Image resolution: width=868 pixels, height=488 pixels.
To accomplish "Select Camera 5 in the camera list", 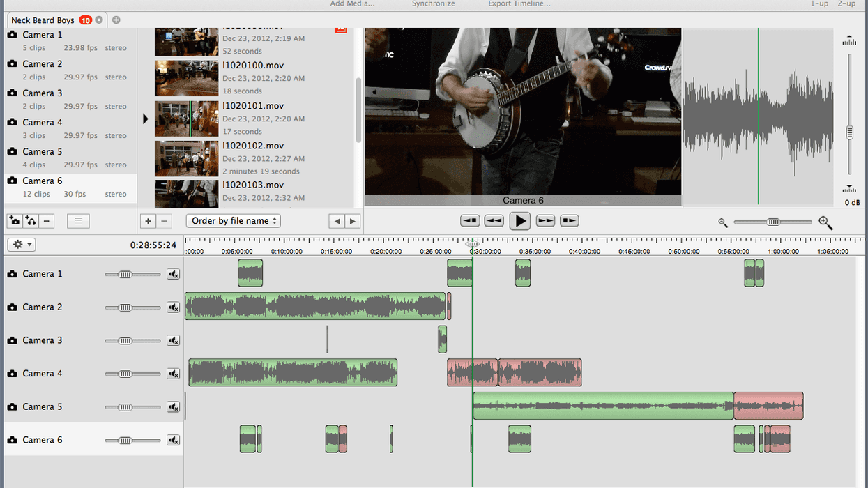I will (70, 158).
